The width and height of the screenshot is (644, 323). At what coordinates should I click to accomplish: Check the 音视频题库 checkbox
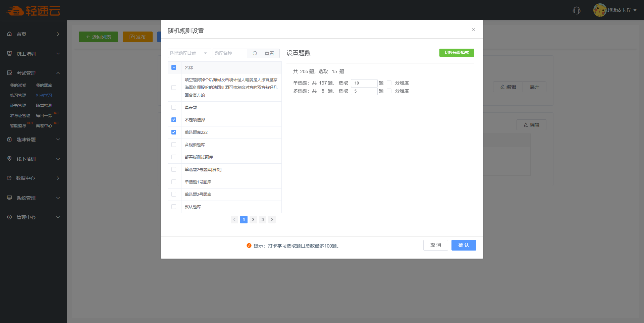coord(174,145)
